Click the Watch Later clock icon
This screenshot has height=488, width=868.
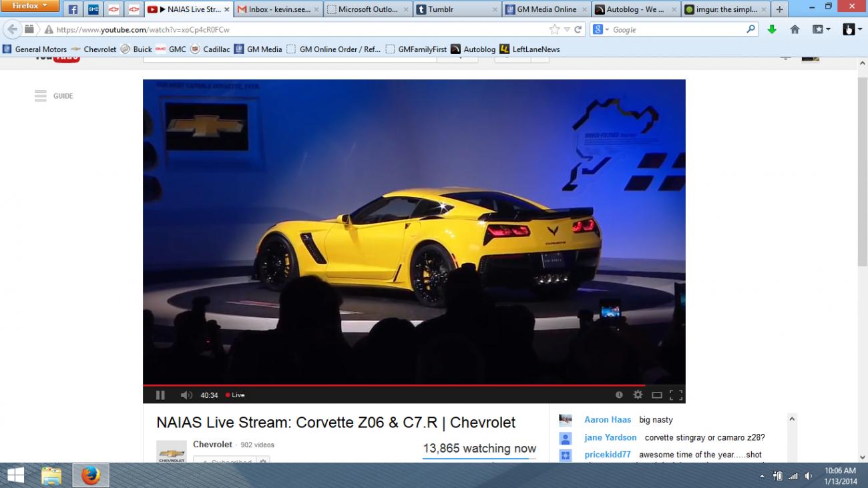pyautogui.click(x=619, y=395)
